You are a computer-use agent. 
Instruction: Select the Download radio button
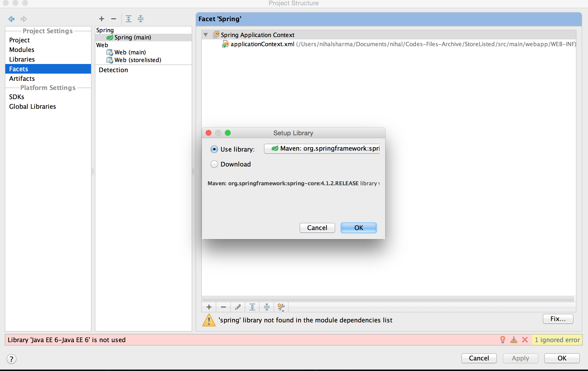pyautogui.click(x=214, y=164)
